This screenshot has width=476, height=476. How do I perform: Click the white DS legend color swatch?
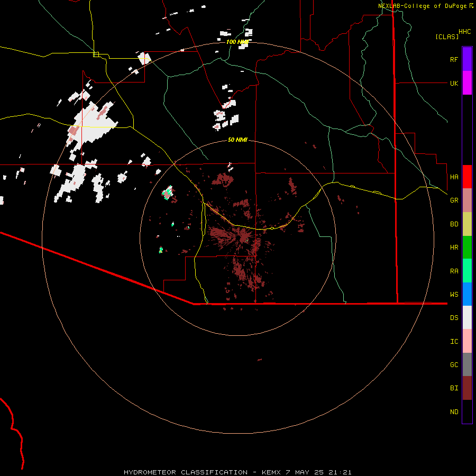coord(467,317)
